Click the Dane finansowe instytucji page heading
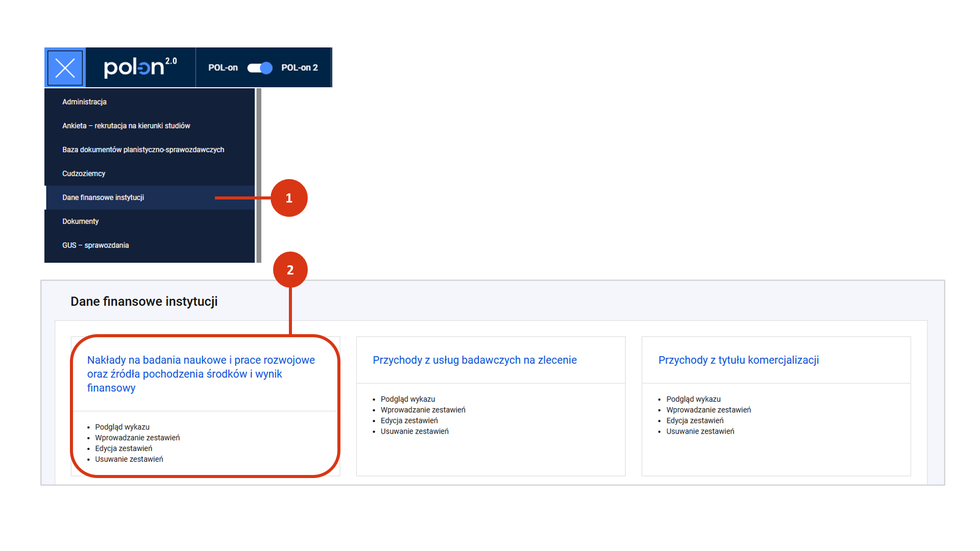This screenshot has height=551, width=980. tap(144, 302)
